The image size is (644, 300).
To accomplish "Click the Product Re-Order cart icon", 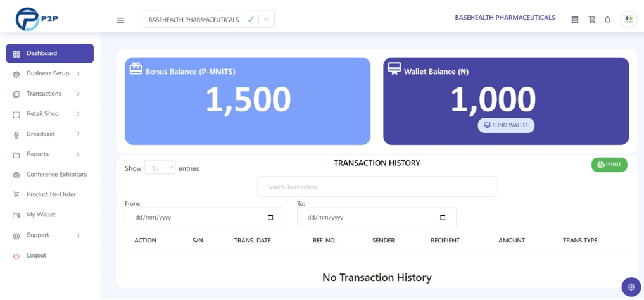I will coord(16,195).
